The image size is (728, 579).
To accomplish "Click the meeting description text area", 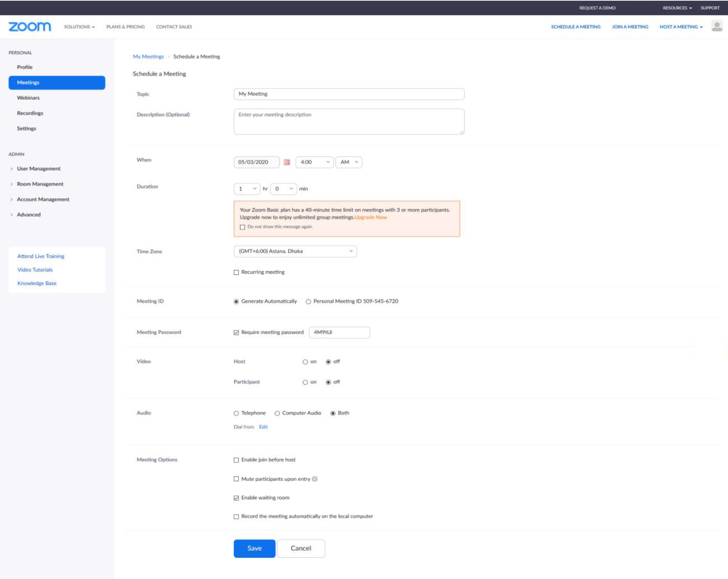I will tap(349, 122).
